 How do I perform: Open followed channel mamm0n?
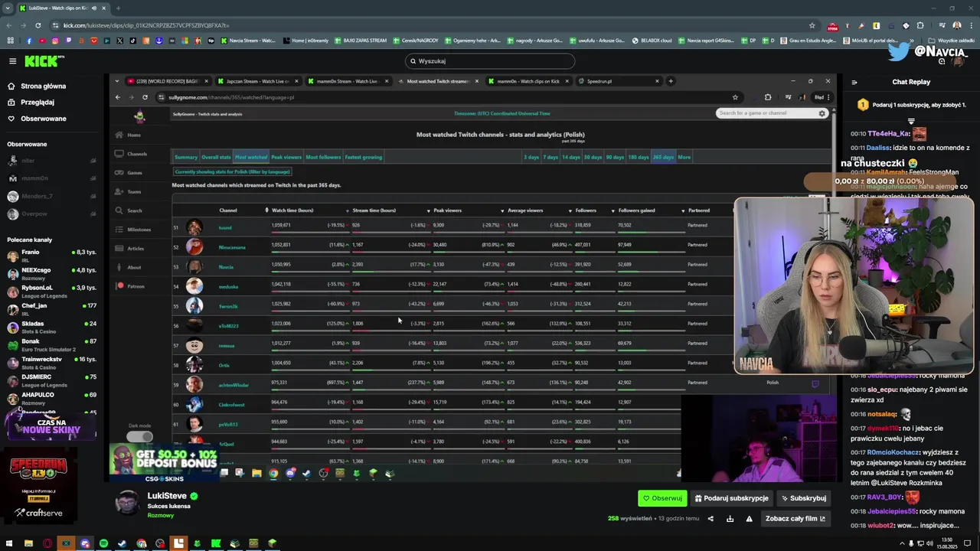coord(51,178)
